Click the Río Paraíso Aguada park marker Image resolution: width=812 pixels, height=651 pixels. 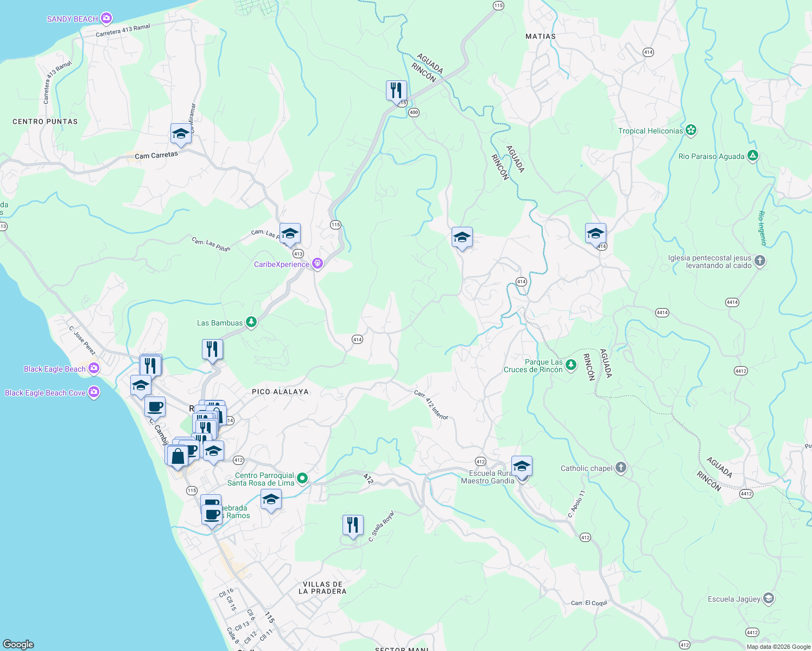click(x=752, y=155)
